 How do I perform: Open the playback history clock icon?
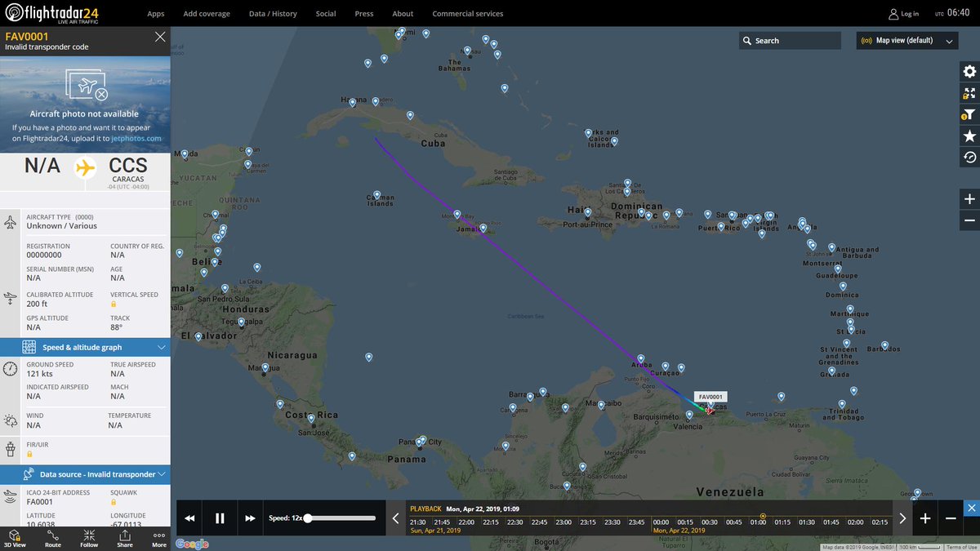(969, 157)
